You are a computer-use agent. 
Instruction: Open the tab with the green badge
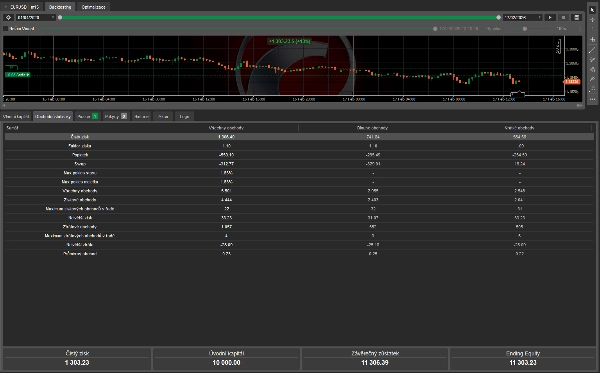(x=87, y=116)
